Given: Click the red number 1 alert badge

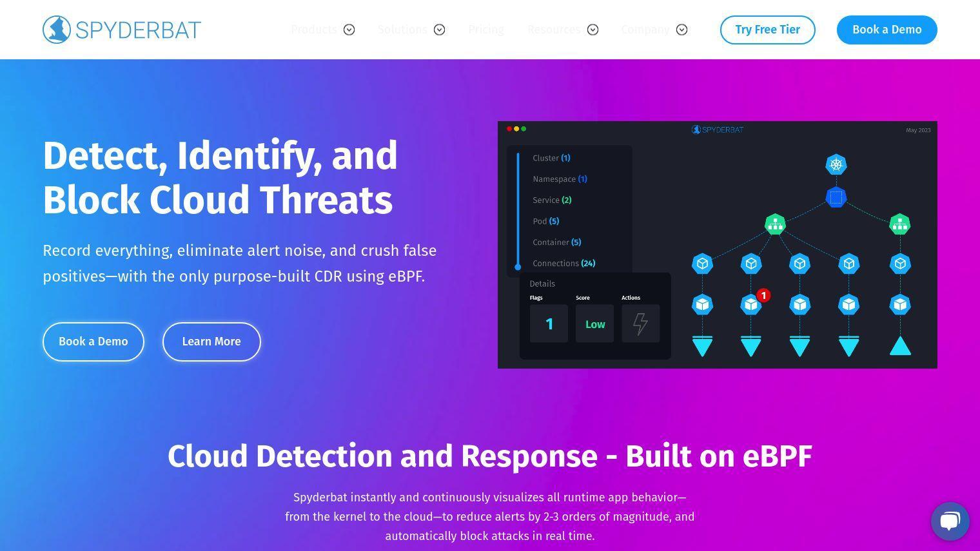Looking at the screenshot, I should tap(763, 296).
